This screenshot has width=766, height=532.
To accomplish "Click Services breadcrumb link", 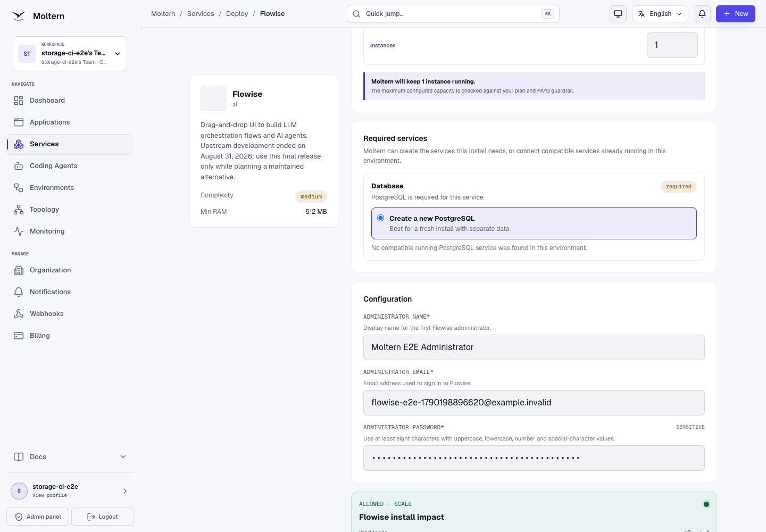I will 201,14.
